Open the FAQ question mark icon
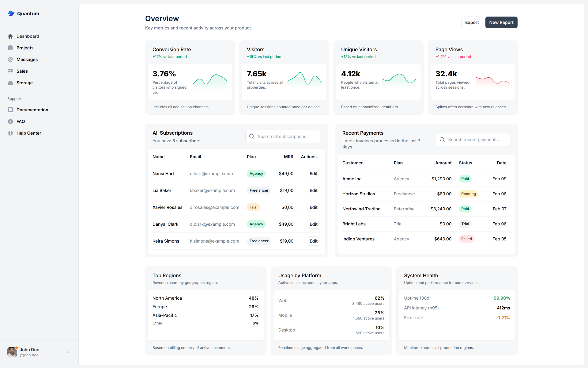 11,121
